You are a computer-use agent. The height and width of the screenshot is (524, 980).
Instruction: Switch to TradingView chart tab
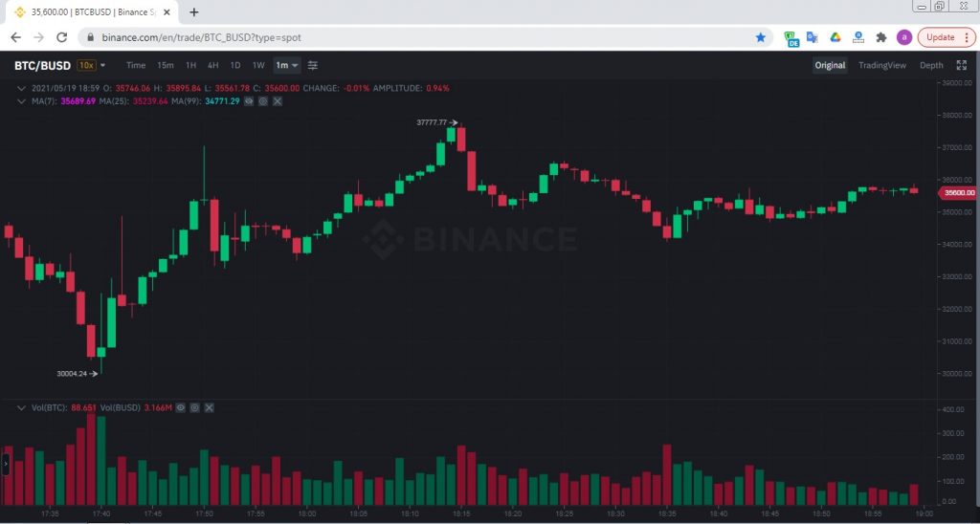[881, 66]
